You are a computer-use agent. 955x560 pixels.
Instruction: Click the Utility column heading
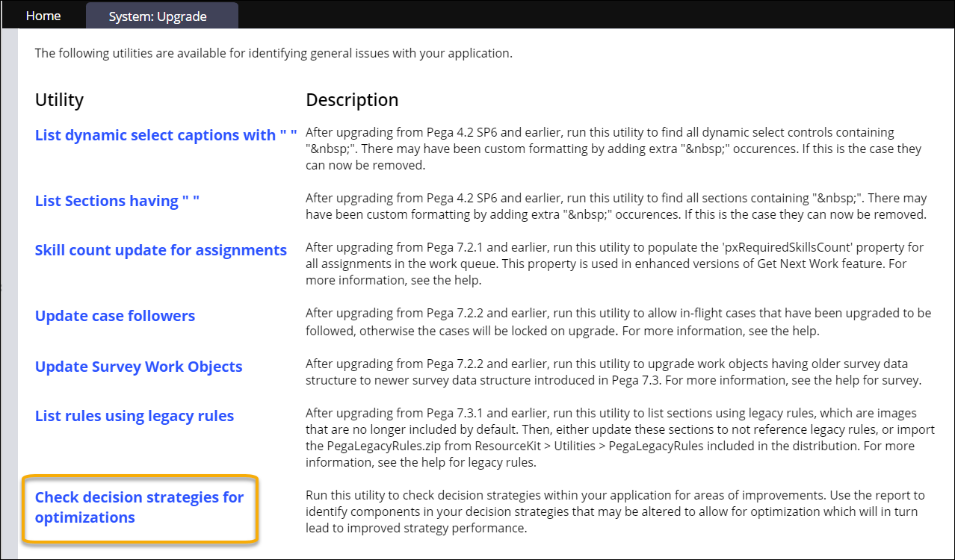pyautogui.click(x=59, y=100)
